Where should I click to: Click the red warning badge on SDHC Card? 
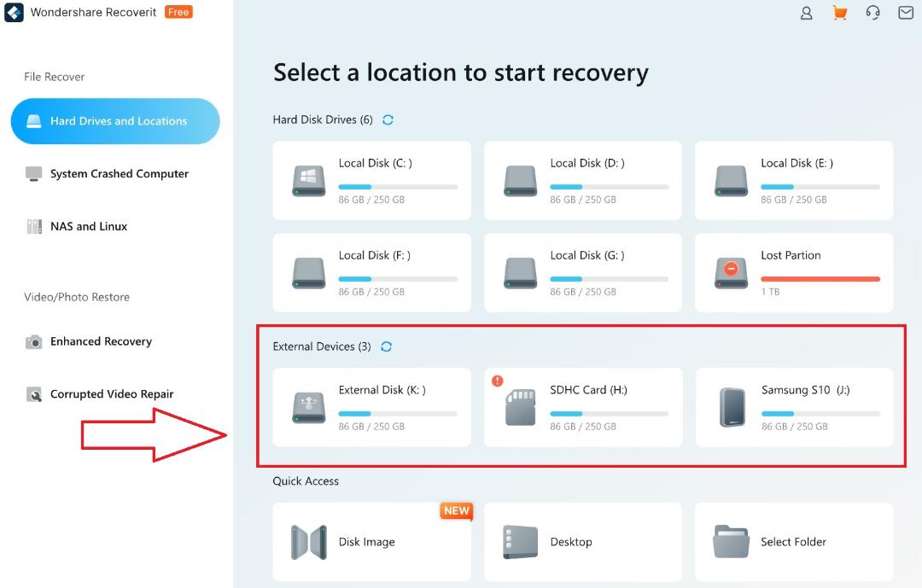point(498,381)
